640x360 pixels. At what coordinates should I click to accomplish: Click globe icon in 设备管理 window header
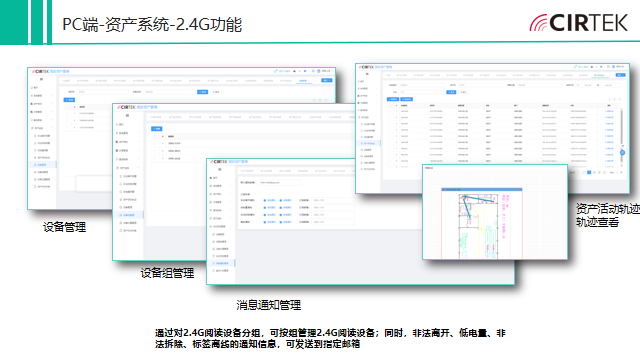click(x=319, y=71)
